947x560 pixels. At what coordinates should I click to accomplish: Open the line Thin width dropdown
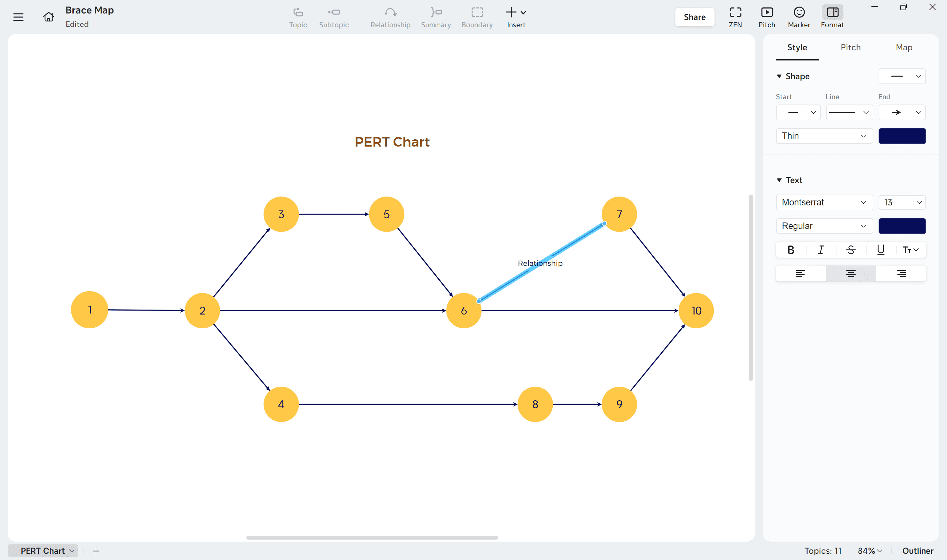[x=824, y=136]
